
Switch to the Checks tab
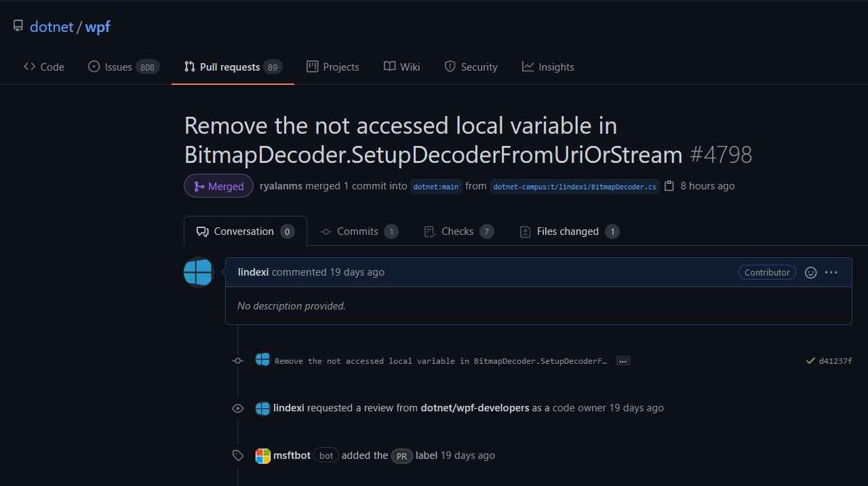[458, 231]
